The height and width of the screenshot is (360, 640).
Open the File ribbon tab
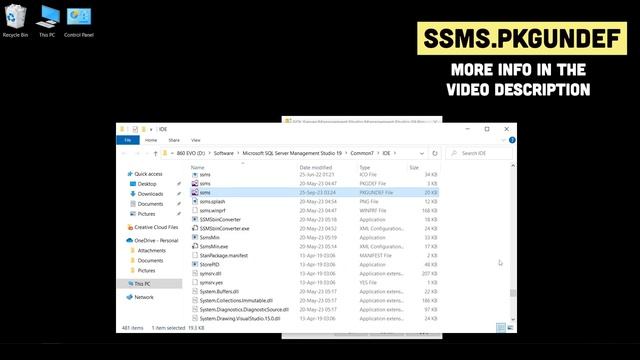click(x=128, y=140)
